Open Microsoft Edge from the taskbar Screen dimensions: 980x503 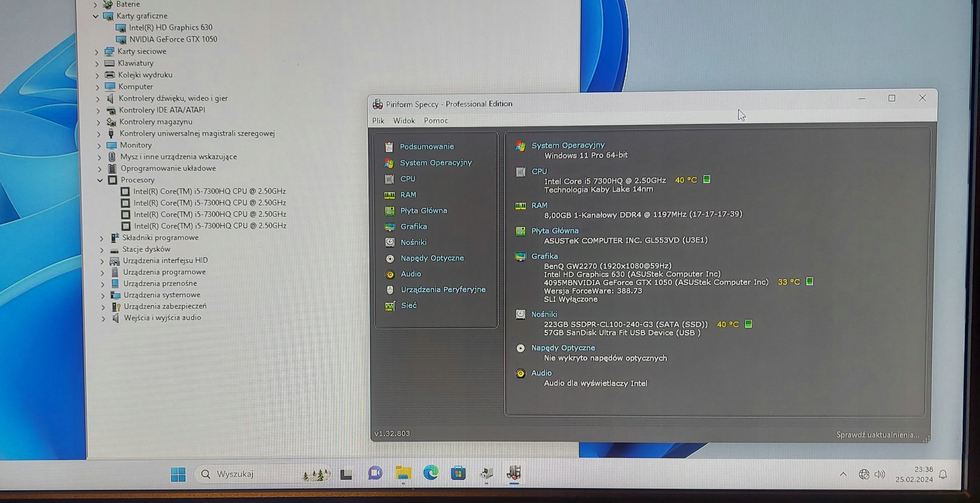pos(431,474)
